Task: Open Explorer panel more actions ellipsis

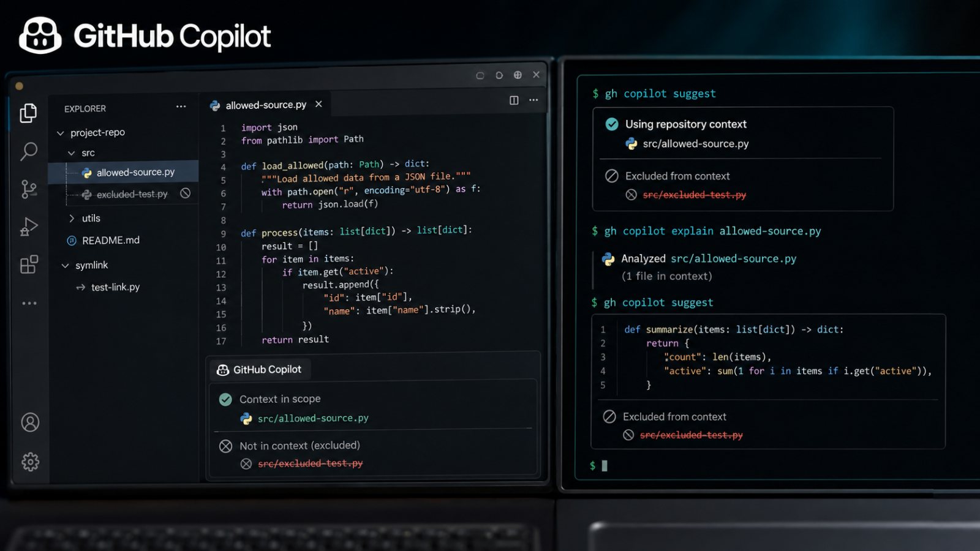Action: [x=181, y=107]
